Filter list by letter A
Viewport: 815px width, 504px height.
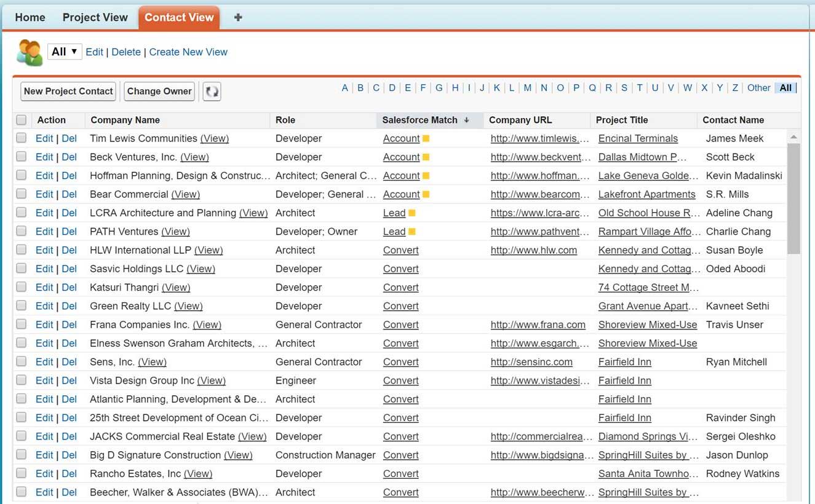345,88
